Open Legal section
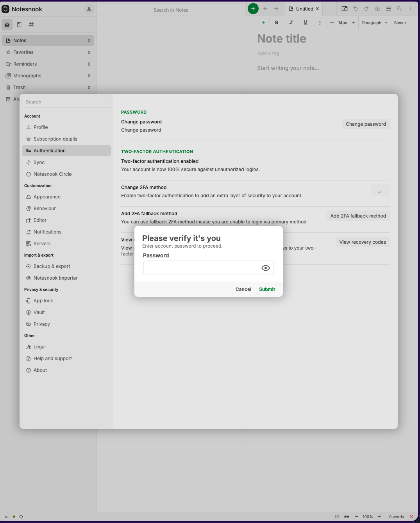The height and width of the screenshot is (523, 420). [x=66, y=347]
